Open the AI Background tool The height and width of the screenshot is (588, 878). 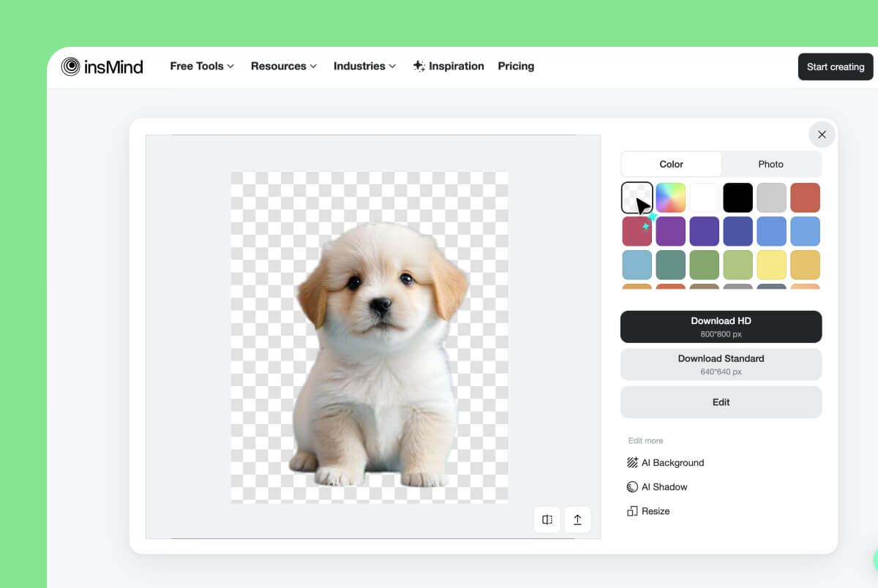coord(665,462)
